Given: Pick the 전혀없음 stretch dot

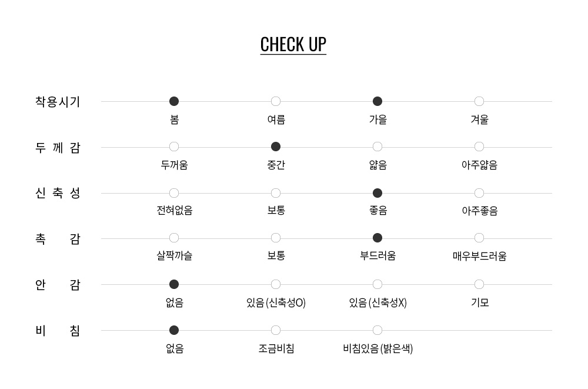Looking at the screenshot, I should [x=174, y=193].
